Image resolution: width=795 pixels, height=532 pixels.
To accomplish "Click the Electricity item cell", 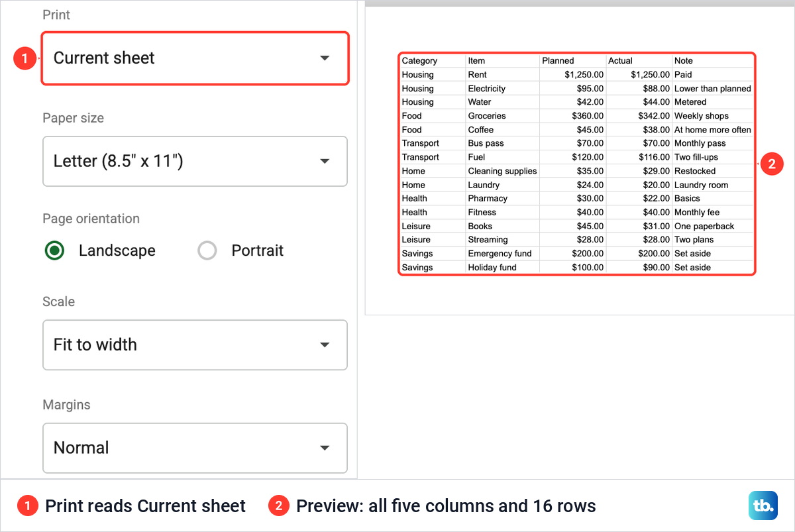I will [x=502, y=89].
